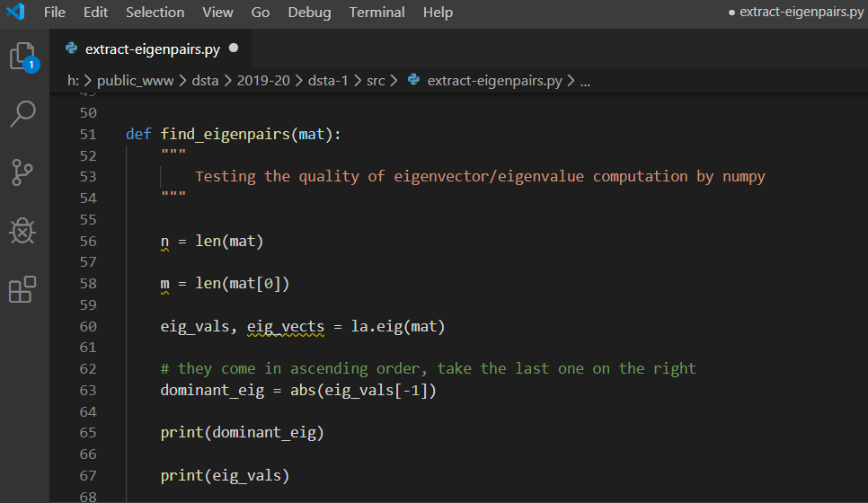Open the Extensions view
Viewport: 868px width, 503px height.
[x=22, y=289]
